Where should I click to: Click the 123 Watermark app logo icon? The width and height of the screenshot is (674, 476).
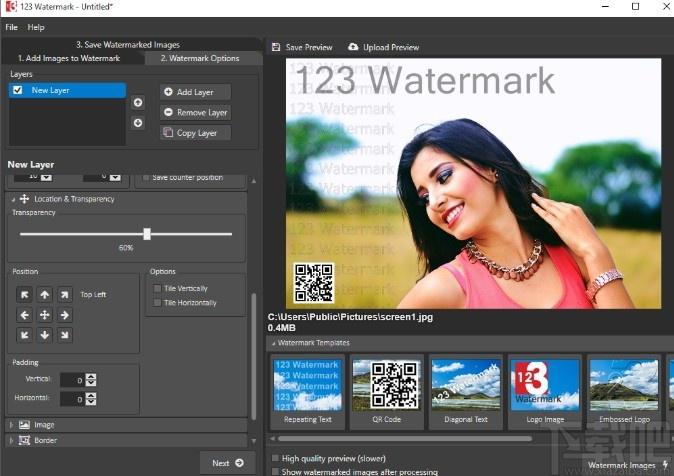[11, 6]
